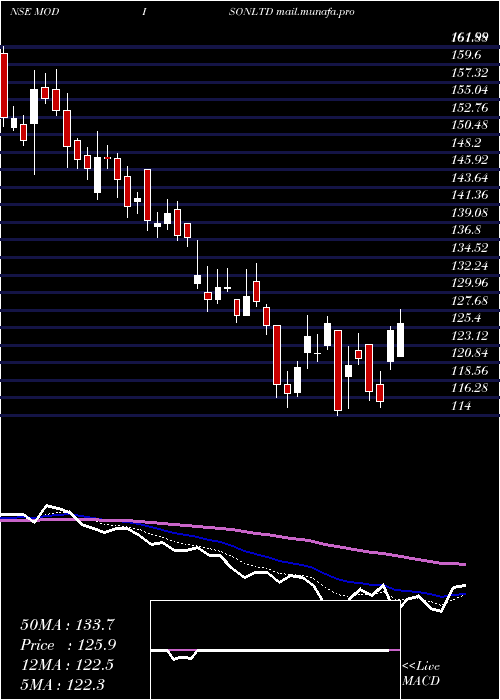Click the 141.36 price axis label
Viewport: 500px width, 700px height.
[471, 195]
